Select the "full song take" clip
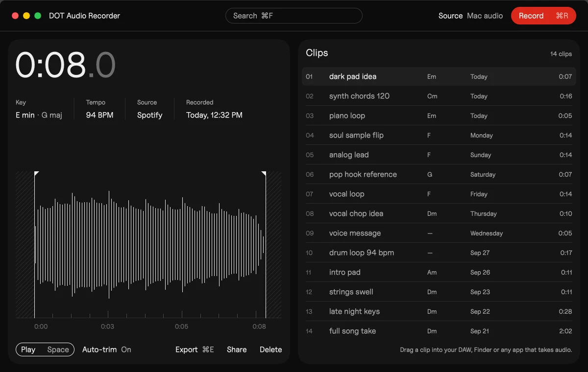Screen dimensions: 588x372 [x=439, y=331]
